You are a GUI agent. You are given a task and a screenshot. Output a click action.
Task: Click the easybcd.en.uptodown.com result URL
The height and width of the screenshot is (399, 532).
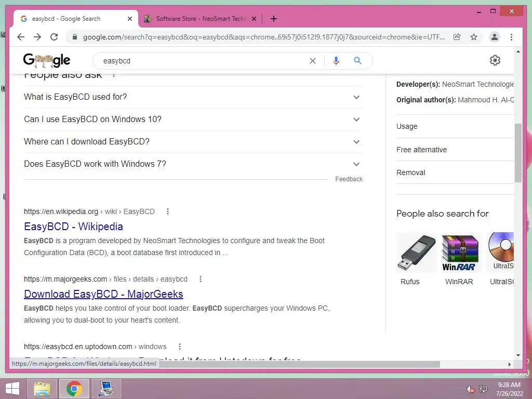(95, 347)
